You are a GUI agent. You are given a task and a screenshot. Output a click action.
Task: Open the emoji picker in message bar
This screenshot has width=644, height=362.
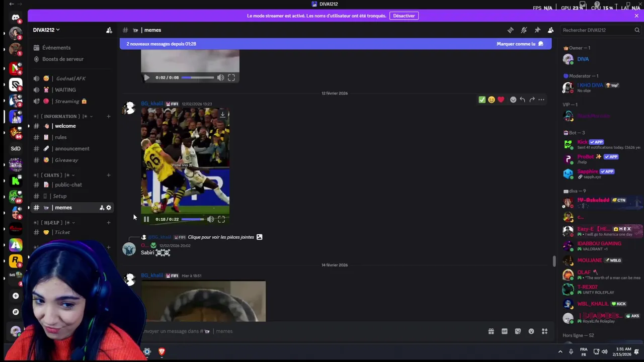531,331
